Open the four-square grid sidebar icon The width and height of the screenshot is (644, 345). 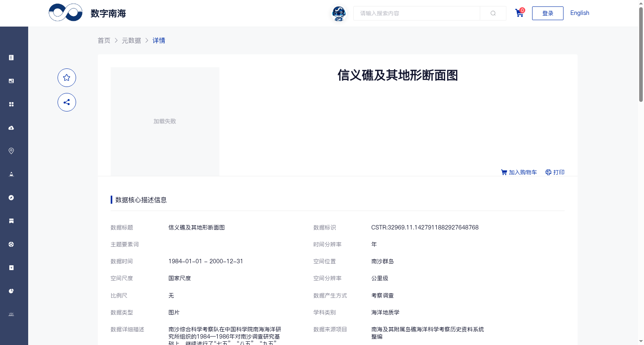(11, 104)
